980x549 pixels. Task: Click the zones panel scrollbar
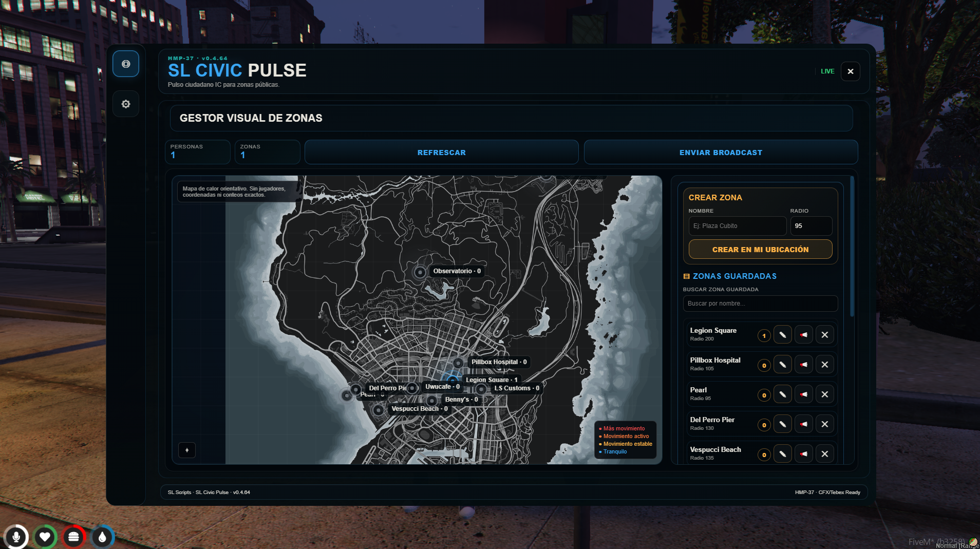(x=852, y=247)
